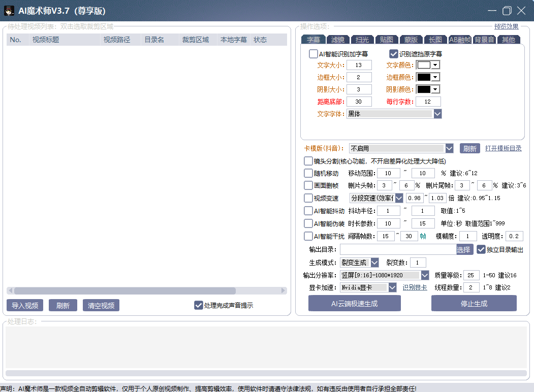
Task: Start AI云端极速生成 cloud generation
Action: pyautogui.click(x=354, y=303)
